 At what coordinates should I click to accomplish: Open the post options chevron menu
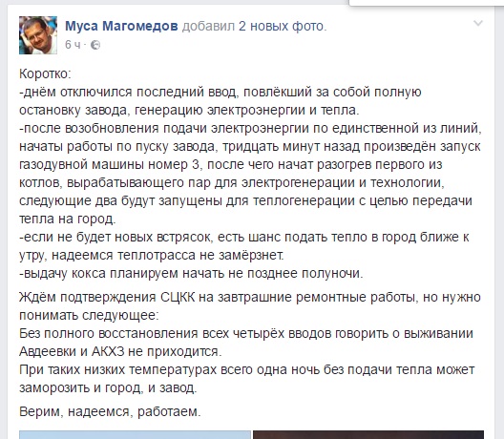pos(478,23)
